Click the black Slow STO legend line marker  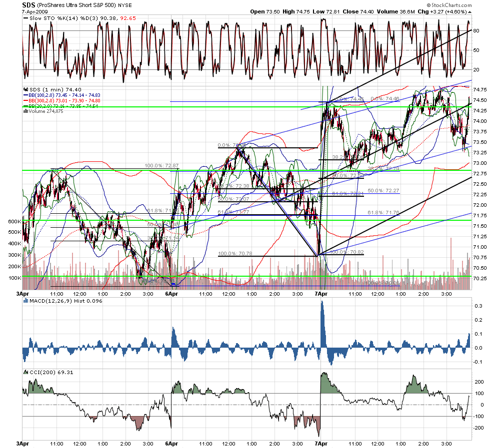(26, 18)
